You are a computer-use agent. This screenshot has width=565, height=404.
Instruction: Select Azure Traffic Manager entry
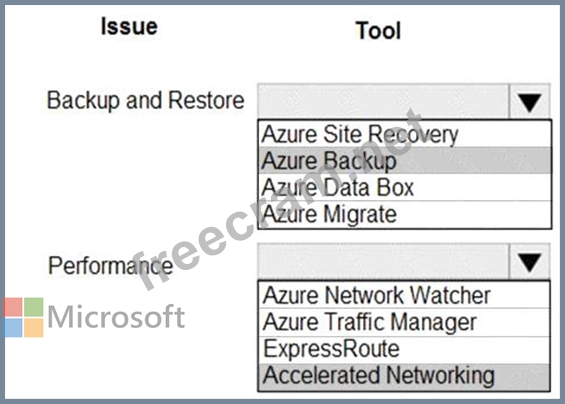tap(404, 322)
